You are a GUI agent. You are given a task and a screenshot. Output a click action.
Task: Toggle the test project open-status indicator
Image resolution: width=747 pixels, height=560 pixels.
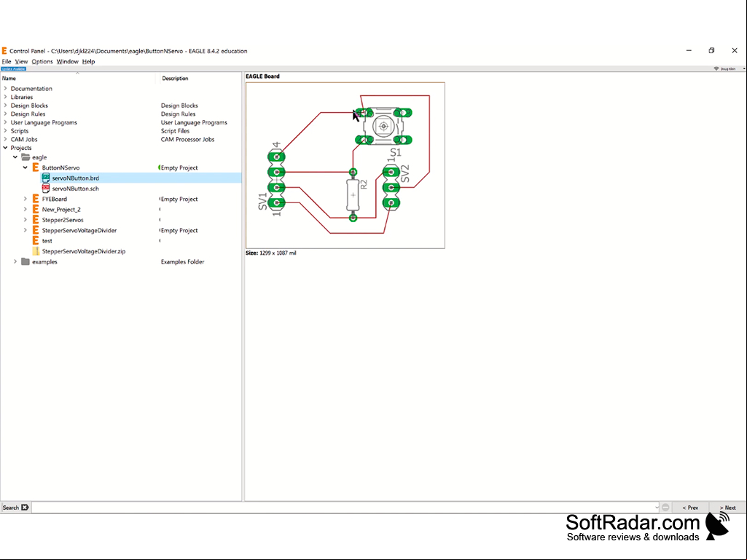[x=160, y=241]
